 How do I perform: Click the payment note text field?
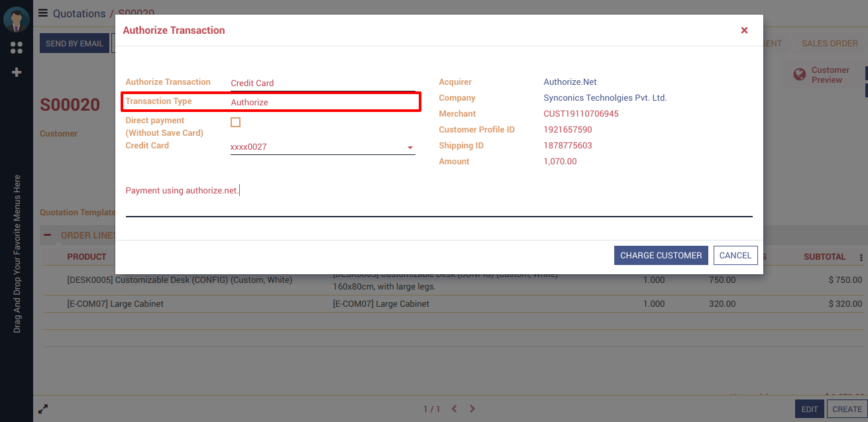pyautogui.click(x=439, y=199)
